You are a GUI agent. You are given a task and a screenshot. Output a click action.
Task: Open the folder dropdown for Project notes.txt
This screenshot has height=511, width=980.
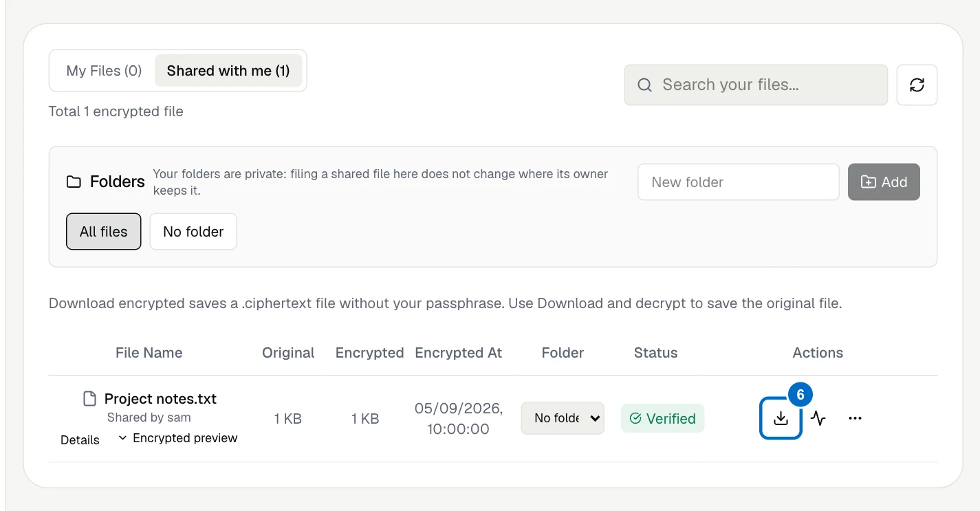(563, 418)
